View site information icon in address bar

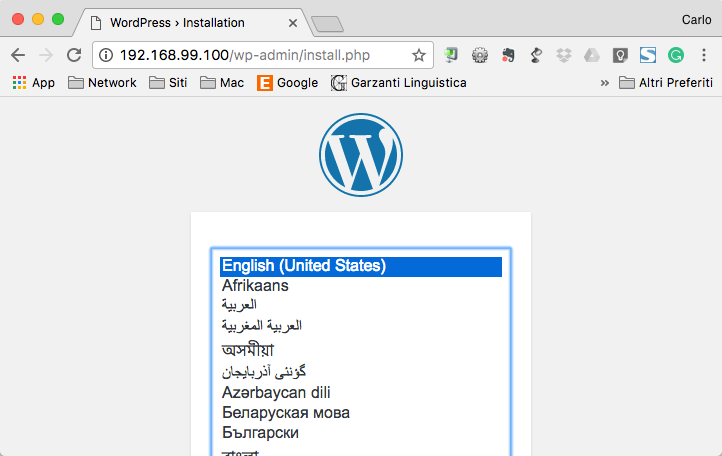click(106, 55)
